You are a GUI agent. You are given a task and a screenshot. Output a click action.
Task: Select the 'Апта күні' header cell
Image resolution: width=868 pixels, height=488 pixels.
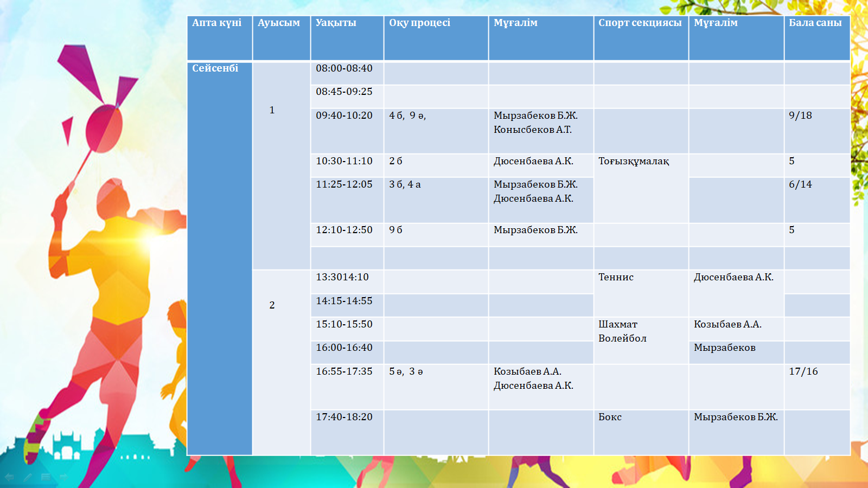[220, 38]
